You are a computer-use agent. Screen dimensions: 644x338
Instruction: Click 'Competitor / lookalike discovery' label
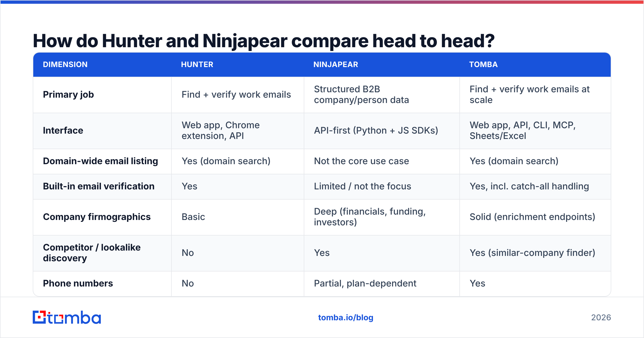(92, 253)
